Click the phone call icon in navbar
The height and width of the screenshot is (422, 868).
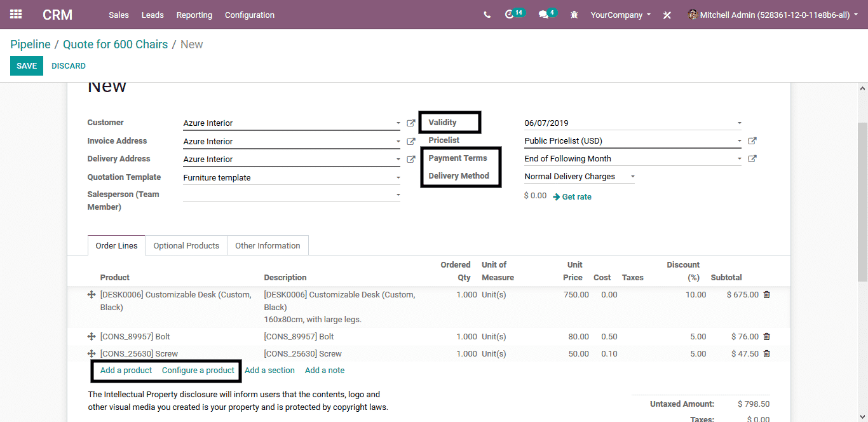(x=487, y=15)
